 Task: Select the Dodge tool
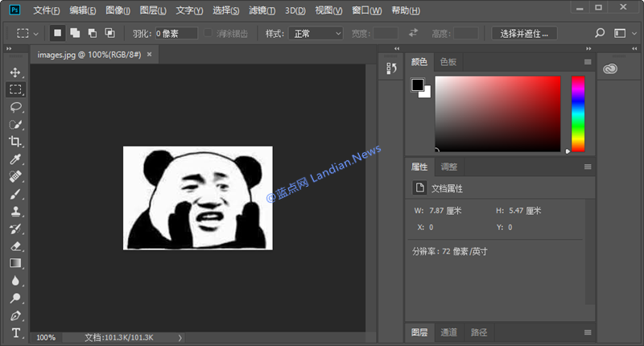15,298
